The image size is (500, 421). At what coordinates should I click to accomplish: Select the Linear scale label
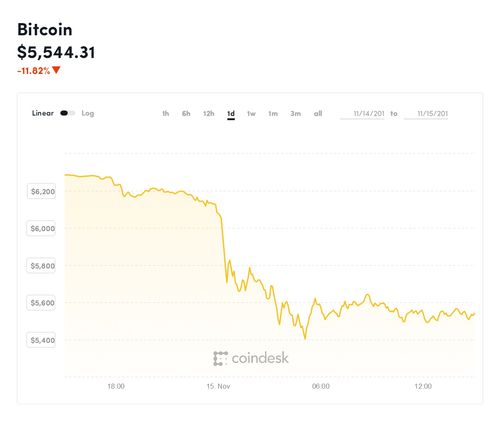[43, 113]
